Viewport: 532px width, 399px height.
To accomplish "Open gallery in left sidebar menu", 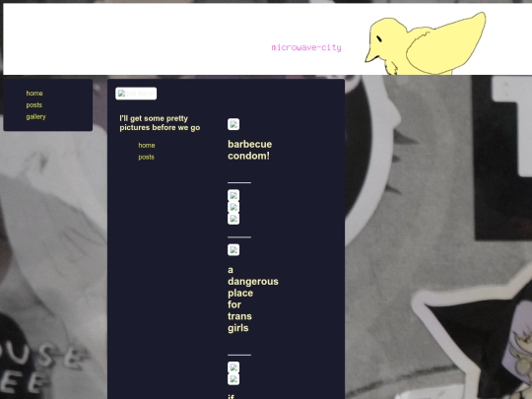I will click(x=36, y=116).
